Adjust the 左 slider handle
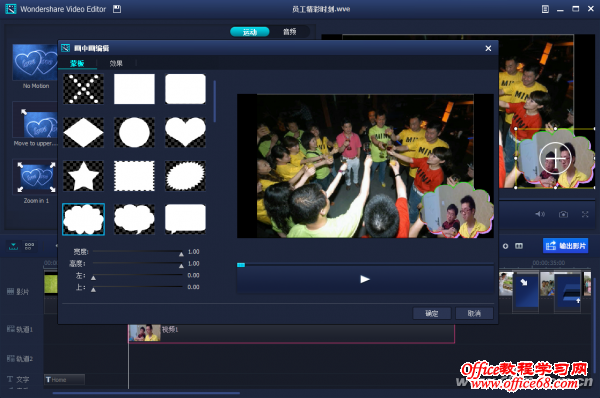 point(93,278)
